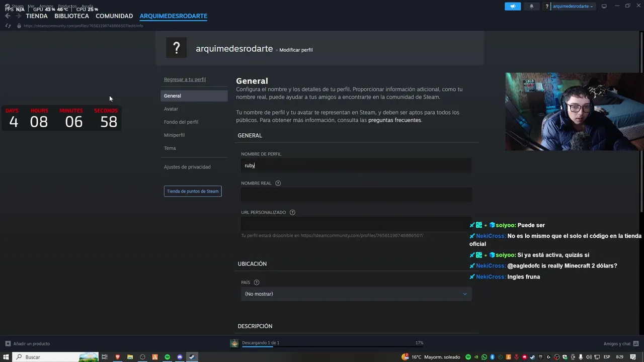Expand the País country dropdown

click(x=356, y=294)
